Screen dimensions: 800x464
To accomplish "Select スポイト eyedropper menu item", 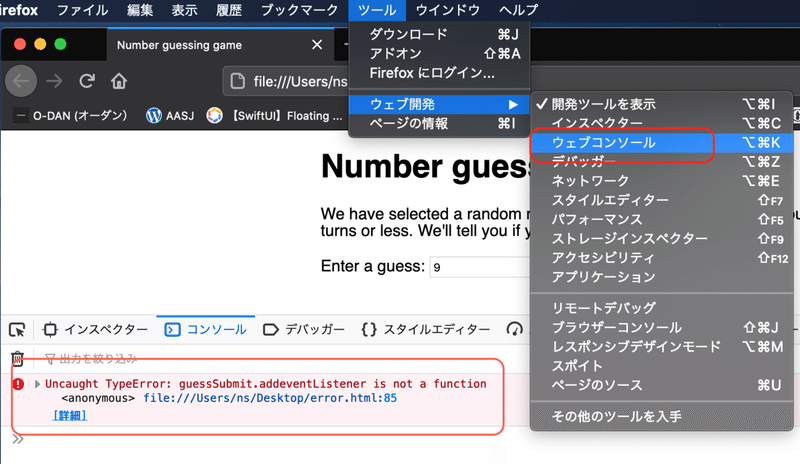I will [x=662, y=366].
